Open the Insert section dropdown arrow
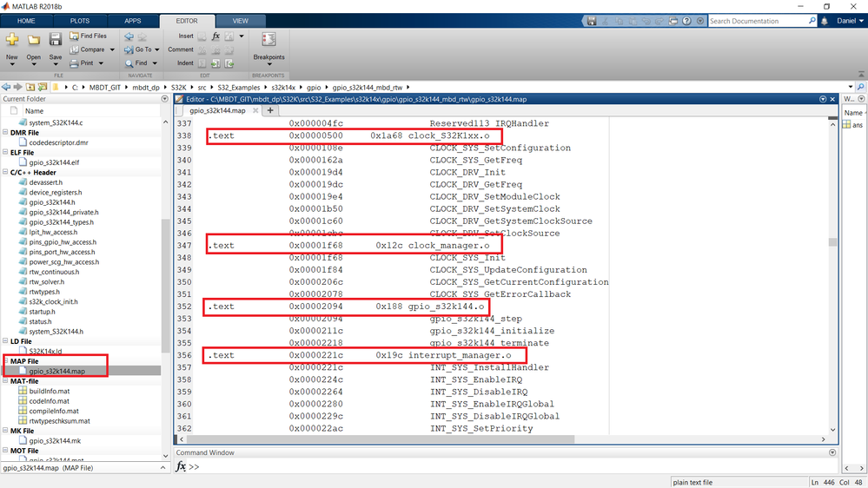Viewport: 868px width, 488px height. tap(242, 36)
